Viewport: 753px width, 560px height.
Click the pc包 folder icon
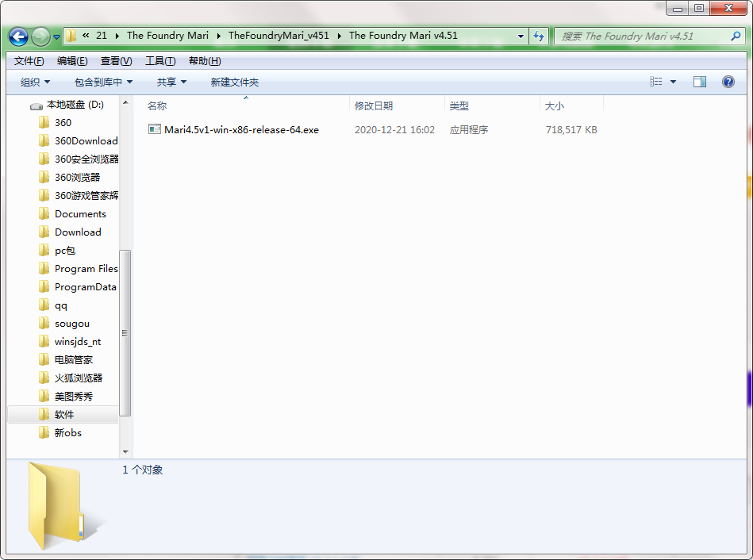(x=44, y=250)
